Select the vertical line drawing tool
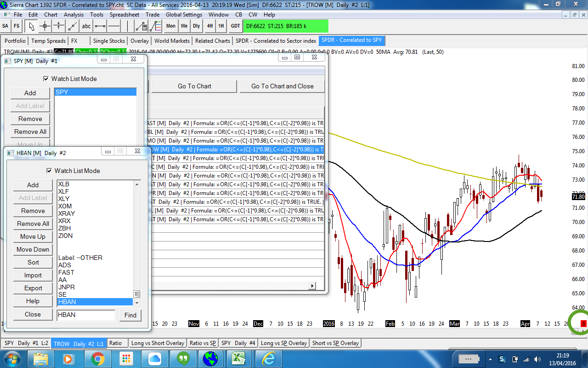 point(127,26)
